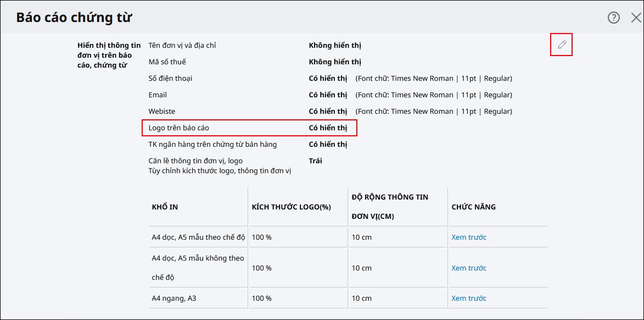Click the 100 % cell for A4 ngang, A3

(262, 298)
